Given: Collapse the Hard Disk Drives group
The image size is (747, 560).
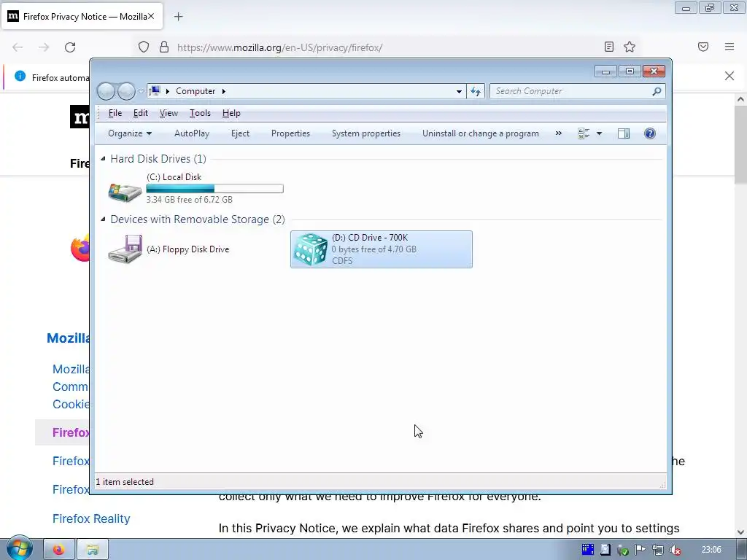Looking at the screenshot, I should point(103,158).
